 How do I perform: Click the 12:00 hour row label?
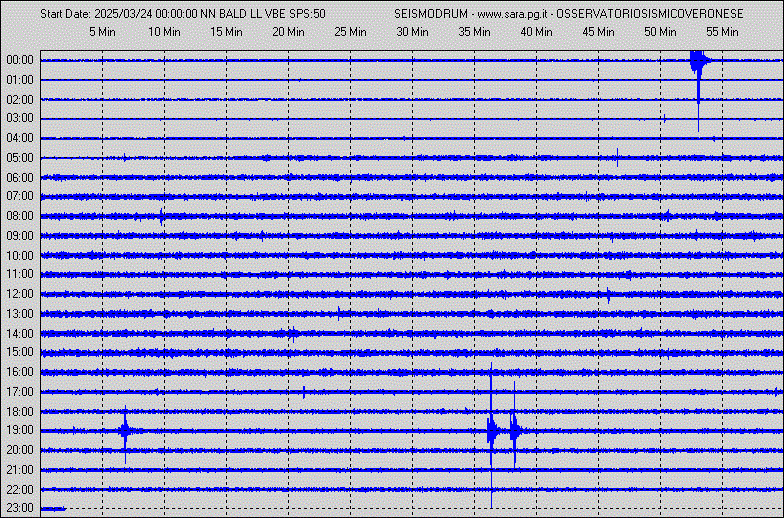20,294
